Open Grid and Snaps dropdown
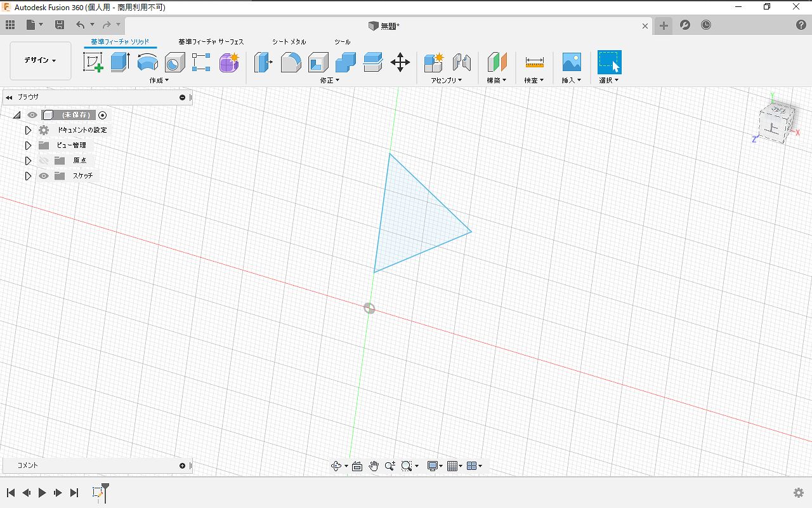 [455, 466]
